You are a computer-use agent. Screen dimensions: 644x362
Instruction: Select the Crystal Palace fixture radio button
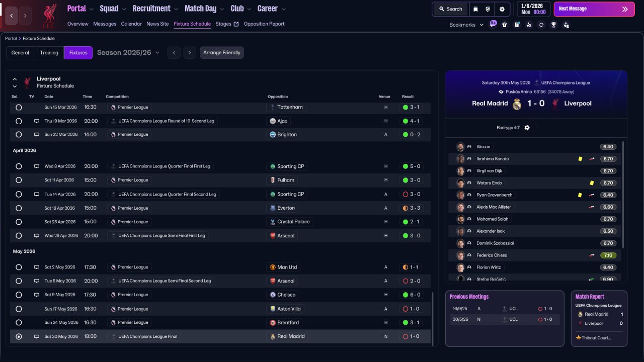(x=19, y=222)
